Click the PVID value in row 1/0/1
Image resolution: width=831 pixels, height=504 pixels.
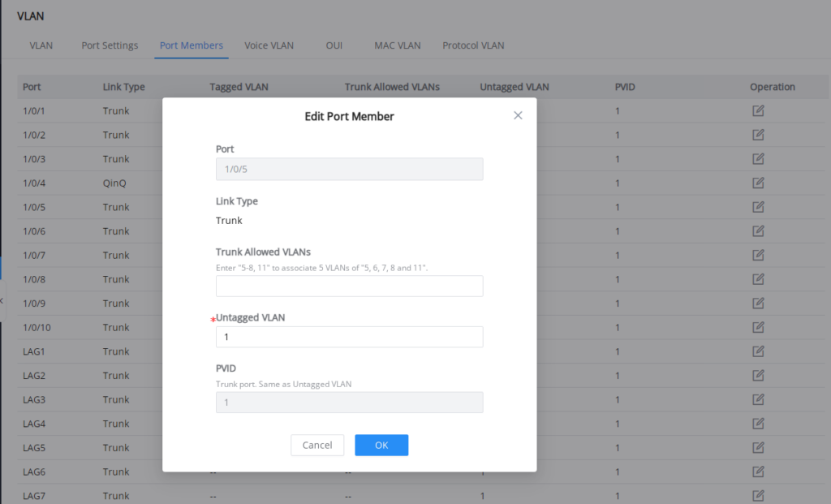coord(618,110)
